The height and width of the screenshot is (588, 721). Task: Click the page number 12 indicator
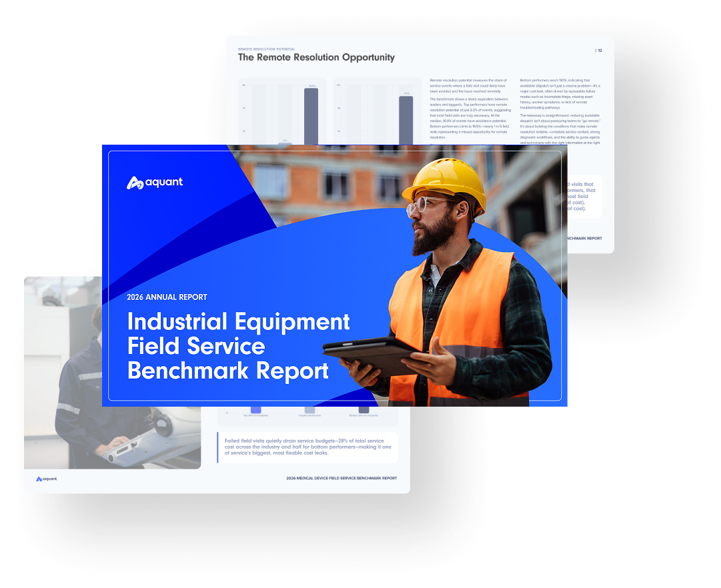point(598,50)
